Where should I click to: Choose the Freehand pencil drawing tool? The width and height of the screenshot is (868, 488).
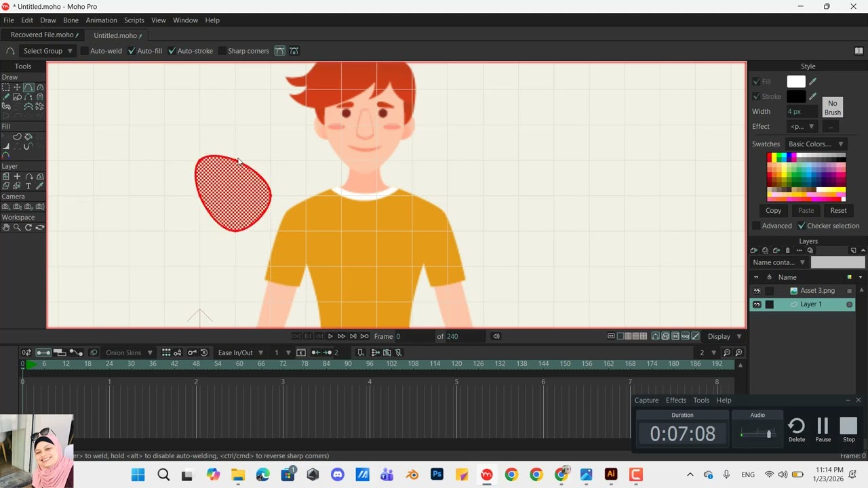coord(5,97)
